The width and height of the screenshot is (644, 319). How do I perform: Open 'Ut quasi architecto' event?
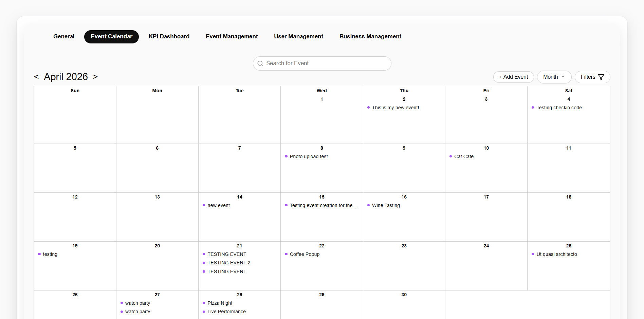pyautogui.click(x=557, y=254)
